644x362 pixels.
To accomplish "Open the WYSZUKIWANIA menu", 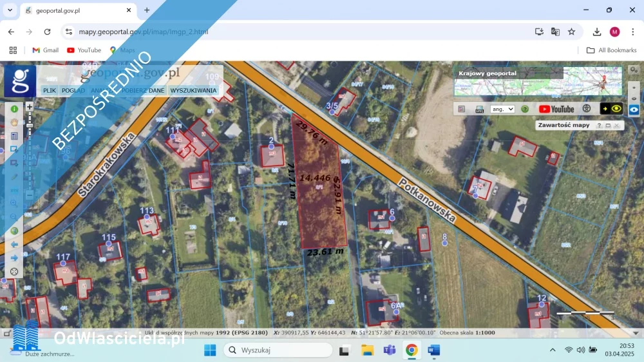I will tap(193, 91).
